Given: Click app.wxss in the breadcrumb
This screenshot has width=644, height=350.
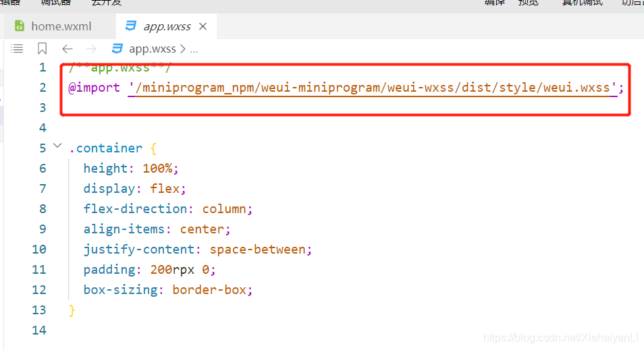Looking at the screenshot, I should point(153,49).
